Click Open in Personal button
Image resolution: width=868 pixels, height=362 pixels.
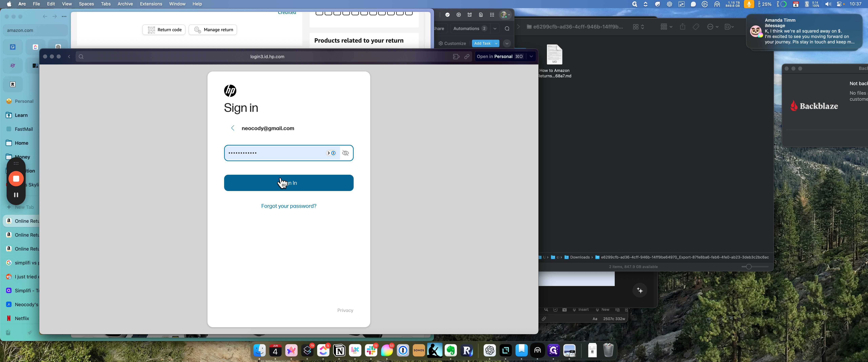click(x=500, y=57)
